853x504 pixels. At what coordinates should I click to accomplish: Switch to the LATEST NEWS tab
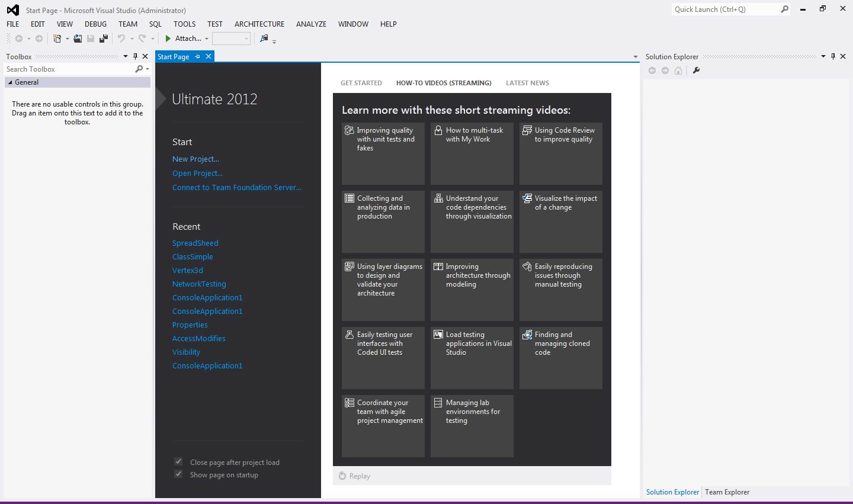click(x=527, y=83)
